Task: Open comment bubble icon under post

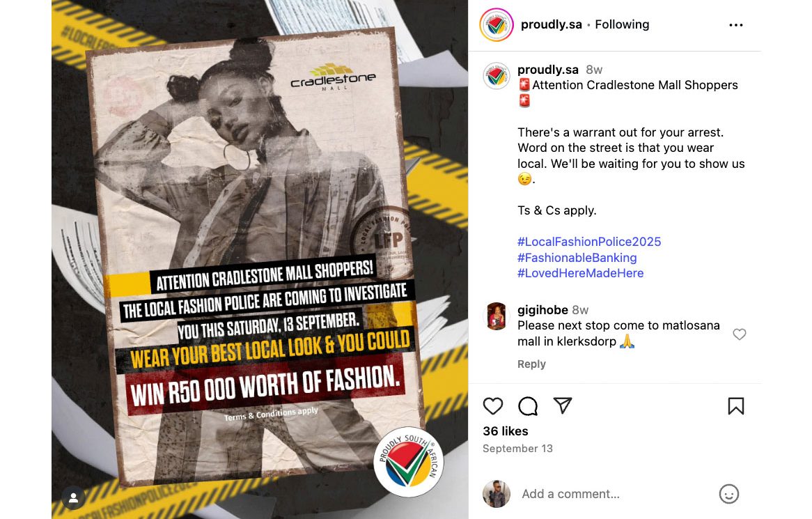Action: point(528,406)
